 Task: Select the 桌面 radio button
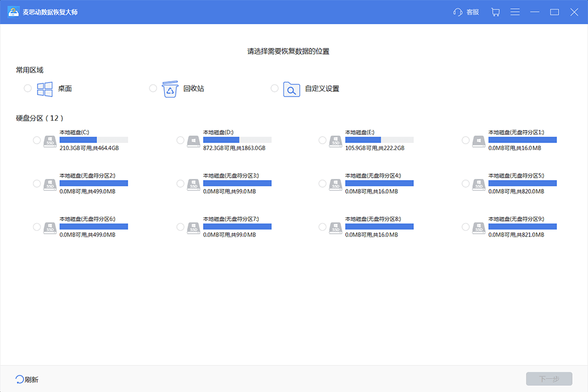28,88
